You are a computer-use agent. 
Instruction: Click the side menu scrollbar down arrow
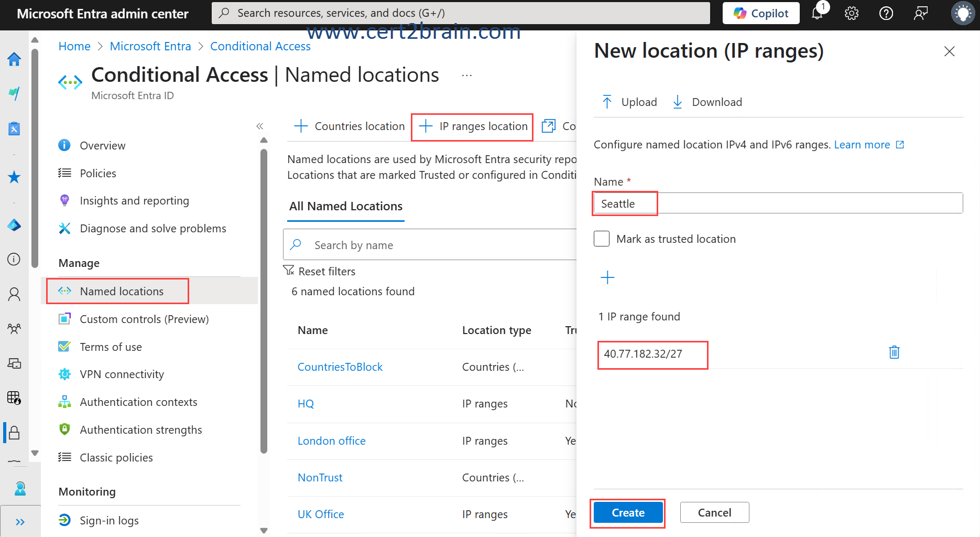pyautogui.click(x=264, y=530)
